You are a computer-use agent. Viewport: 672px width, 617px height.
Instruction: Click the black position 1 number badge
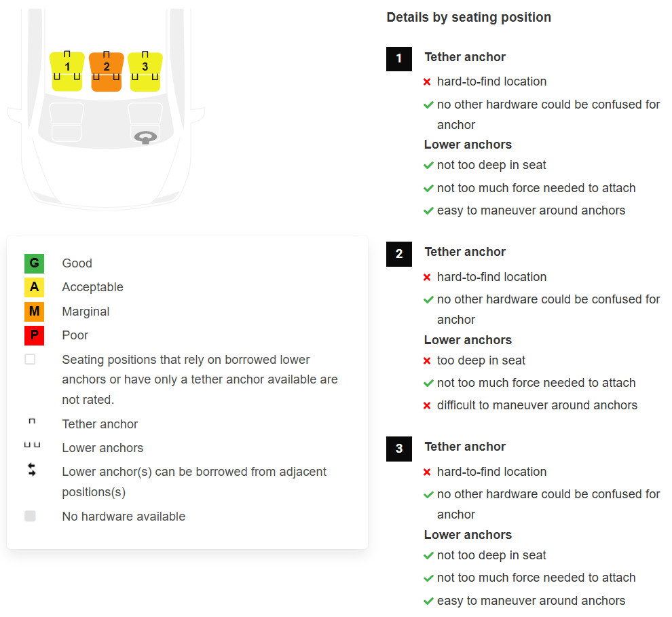pyautogui.click(x=399, y=58)
